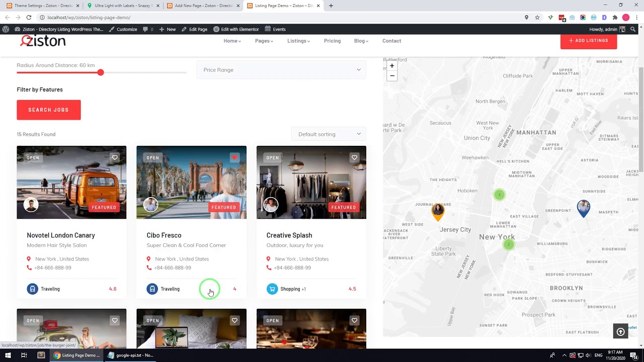Open the Sublime Text taskbar icon
644x362 pixels.
(41, 355)
